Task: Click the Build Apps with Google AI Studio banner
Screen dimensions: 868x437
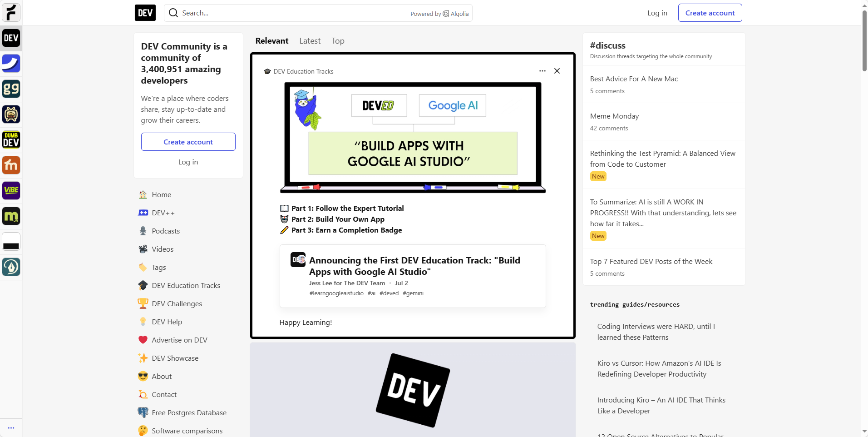Action: (x=413, y=138)
